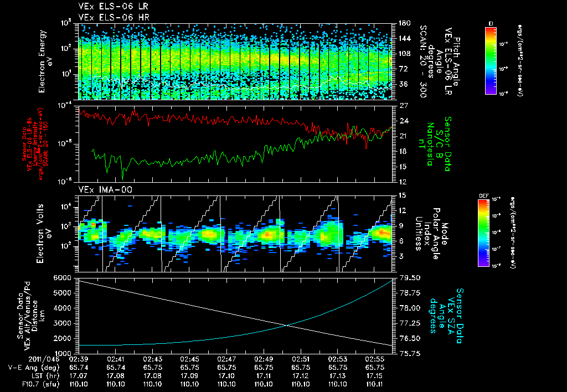Select the green S/C B Nanotesla axis label
This screenshot has height=392, width=567.
point(440,143)
